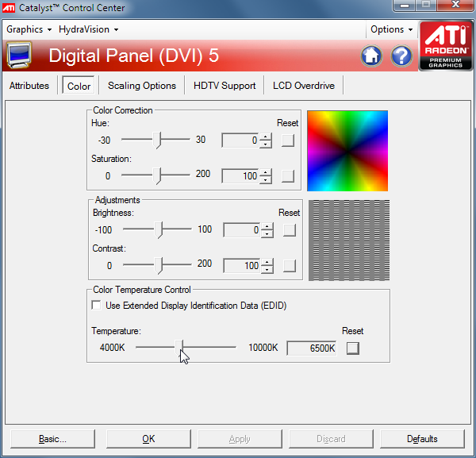Click the monitor icon beside Digital Panel title
The height and width of the screenshot is (458, 476).
click(19, 56)
